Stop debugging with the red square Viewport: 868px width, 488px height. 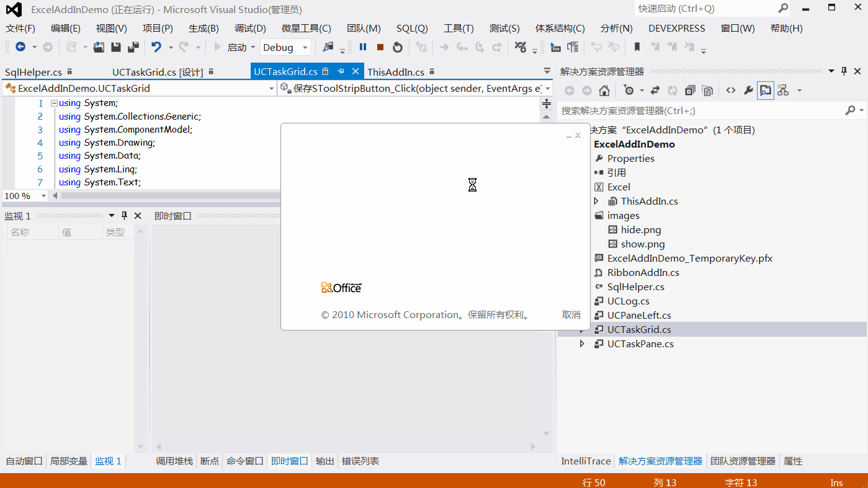[380, 47]
